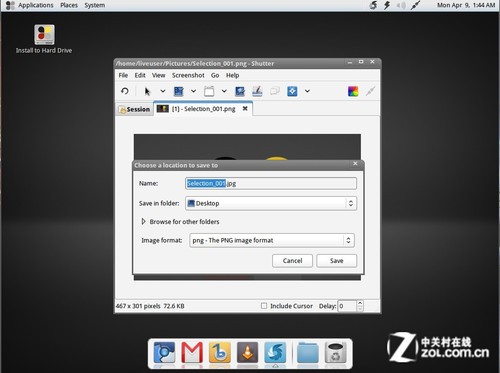The image size is (500, 373).
Task: Open the Applications menu in top panel
Action: click(x=36, y=5)
